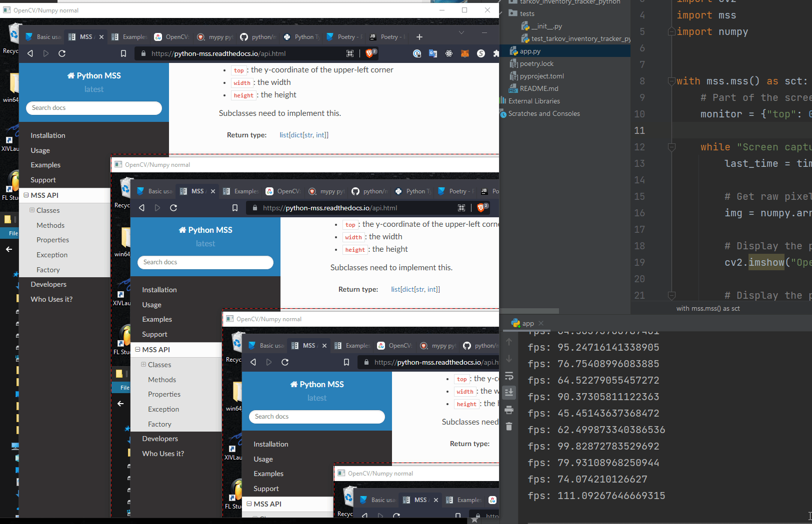The image size is (812, 524).
Task: Click translate extension icon in outermost browser
Action: pos(433,53)
